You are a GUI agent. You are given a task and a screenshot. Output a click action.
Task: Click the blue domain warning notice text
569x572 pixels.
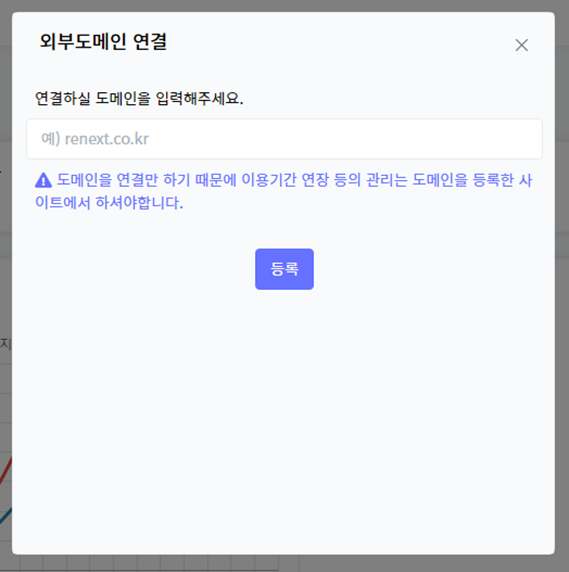[x=284, y=191]
